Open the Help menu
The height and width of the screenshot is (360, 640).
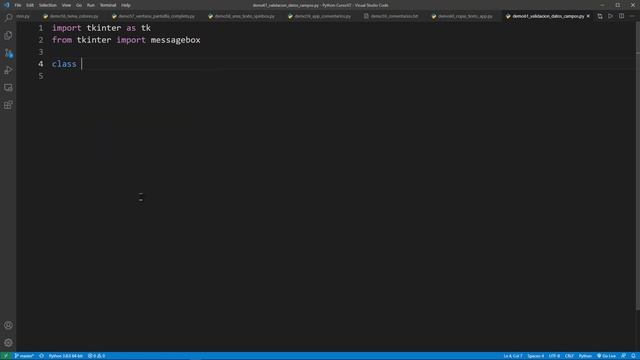(x=126, y=5)
